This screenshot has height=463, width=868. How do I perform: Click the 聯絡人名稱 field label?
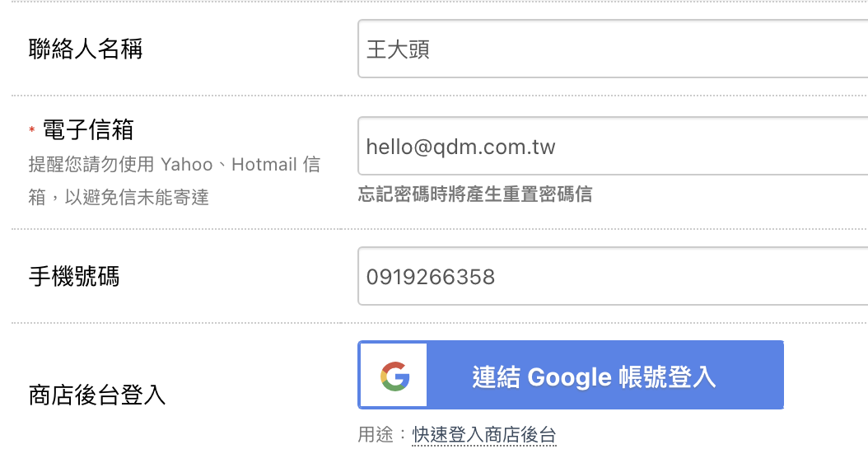coord(86,49)
